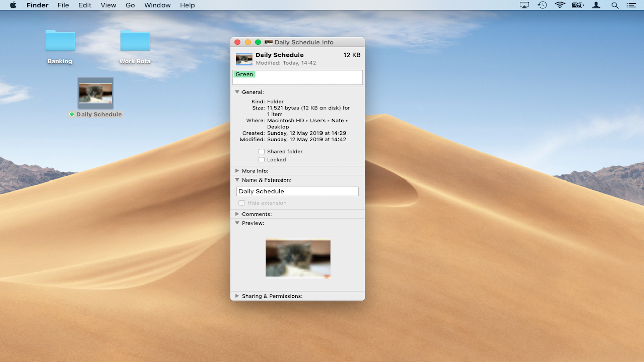Open the user account menu icon
644x362 pixels.
596,5
